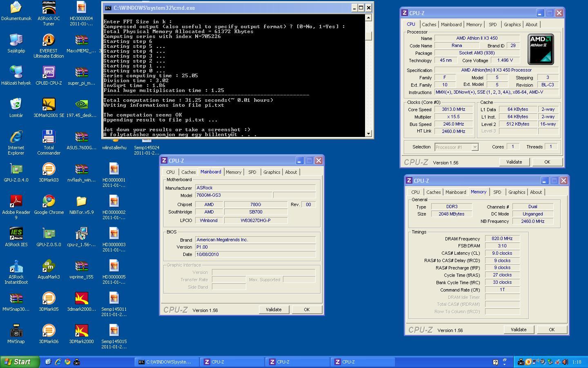Click the Core Voltage value 1.496 V

505,60
